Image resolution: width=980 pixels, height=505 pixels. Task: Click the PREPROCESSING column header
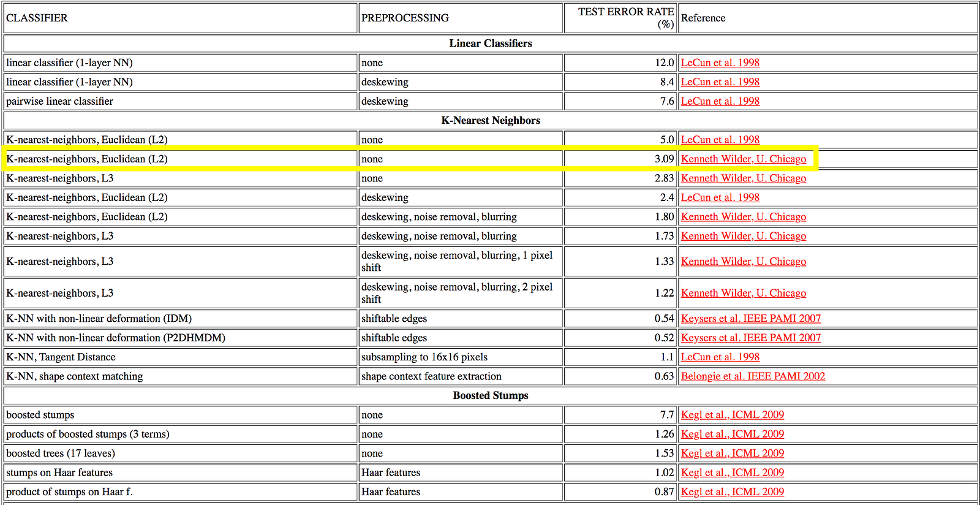(461, 18)
